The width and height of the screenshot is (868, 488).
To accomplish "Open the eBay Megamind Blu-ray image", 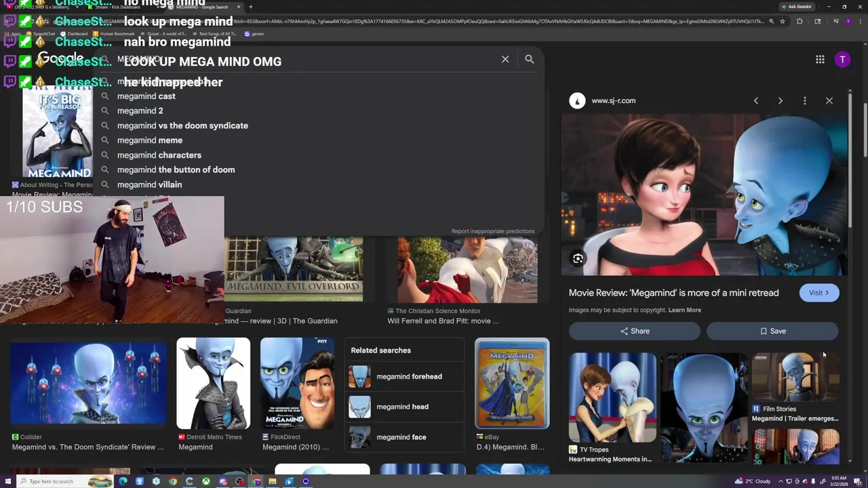I will [512, 384].
